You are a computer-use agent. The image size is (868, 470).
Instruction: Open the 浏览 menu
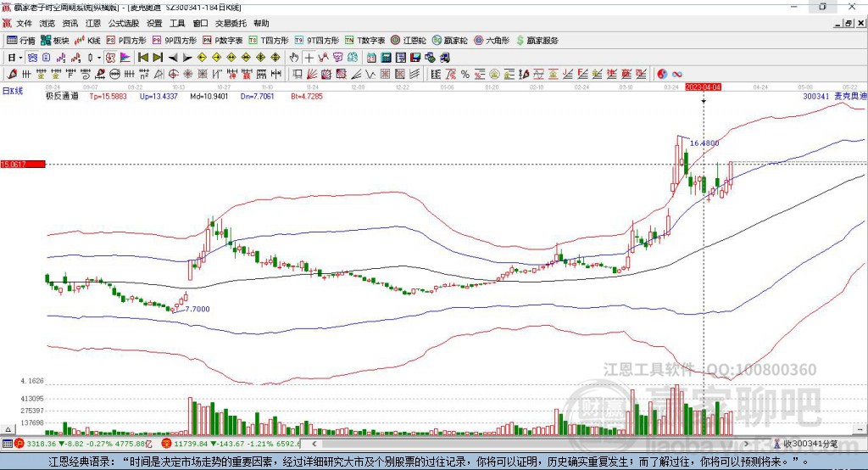(x=47, y=23)
